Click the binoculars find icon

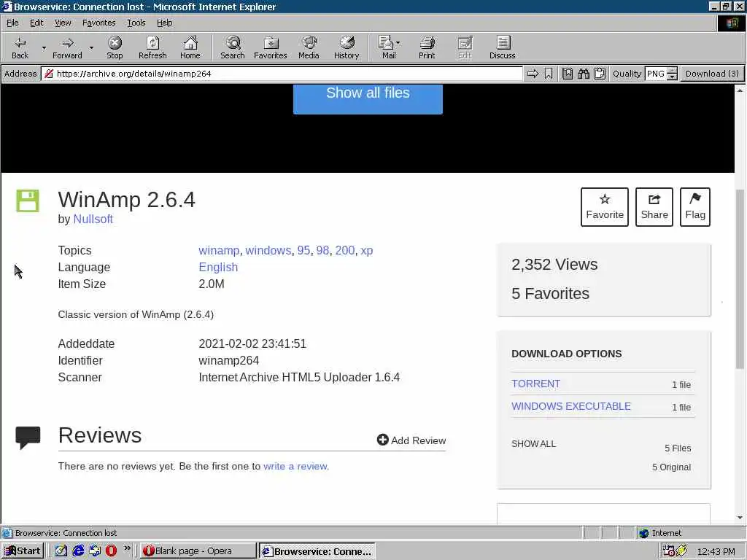584,74
